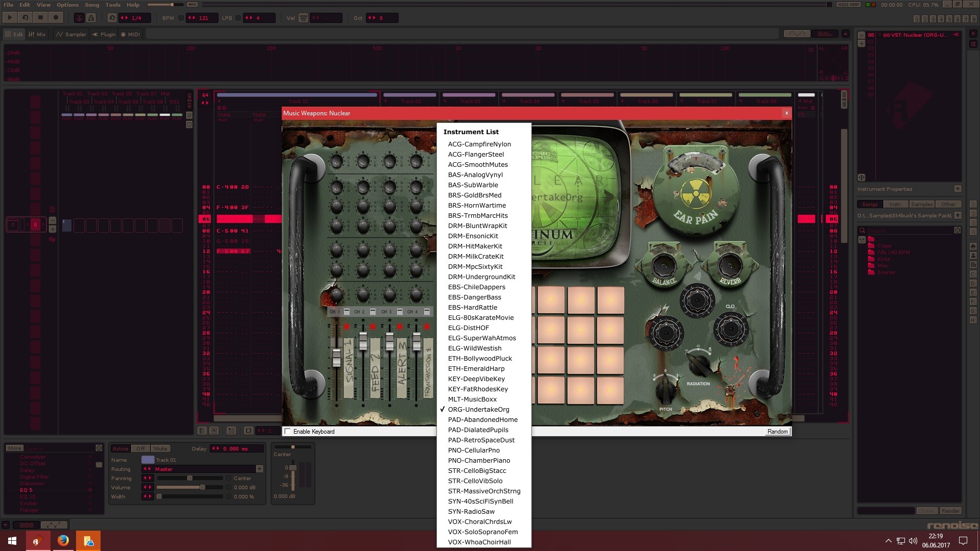The height and width of the screenshot is (551, 980).
Task: Open the Song menu
Action: pyautogui.click(x=92, y=5)
